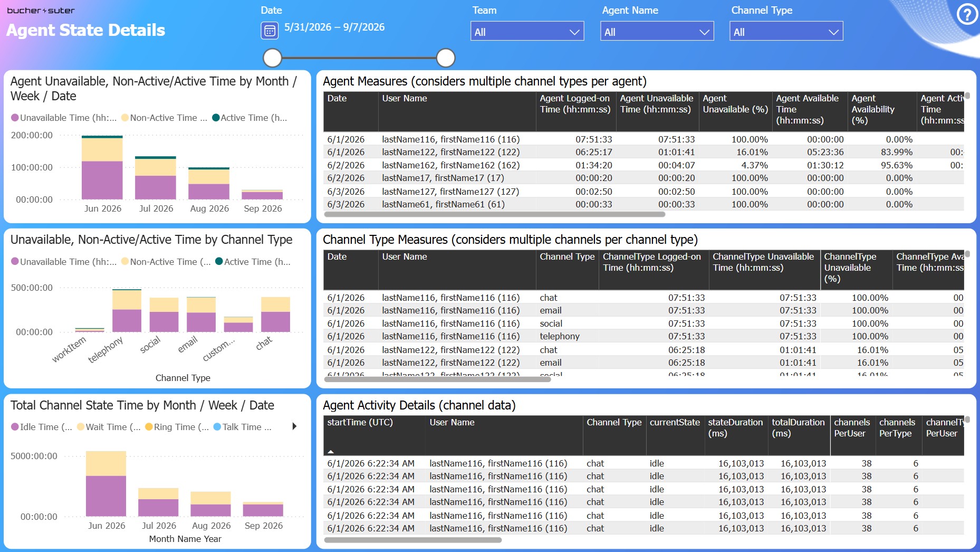Open the Agent Name dropdown

coord(657,31)
